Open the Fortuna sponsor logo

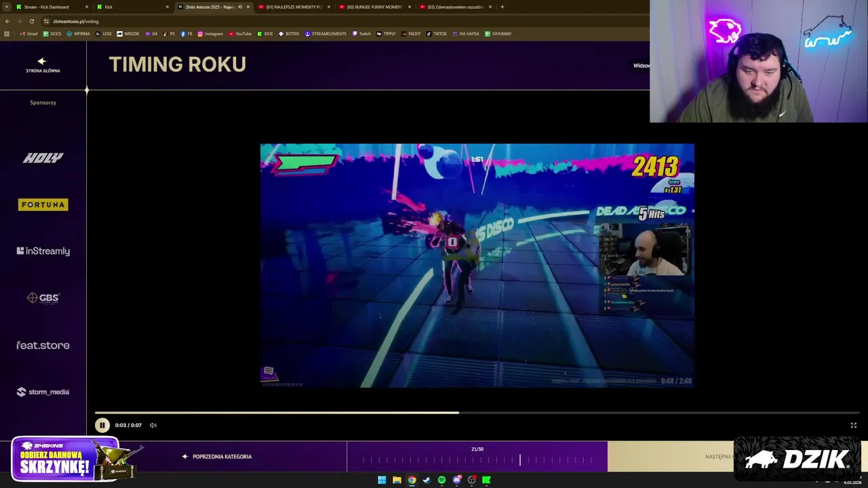coord(43,205)
